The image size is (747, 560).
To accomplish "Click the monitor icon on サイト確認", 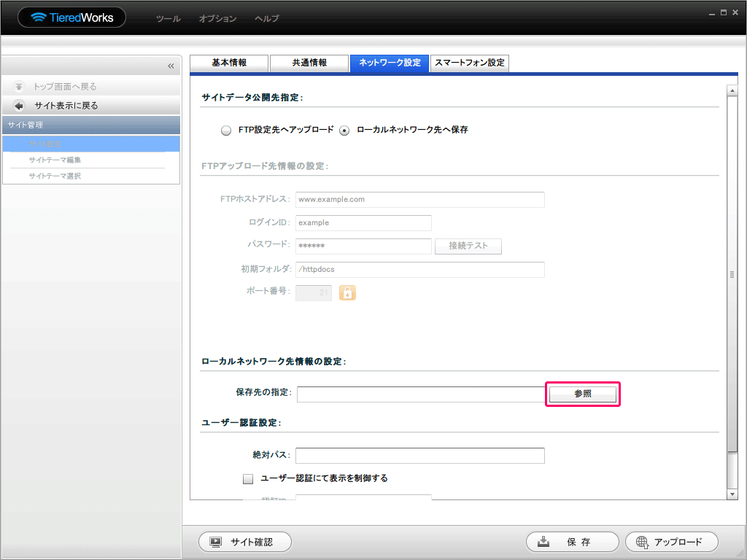I will point(215,542).
